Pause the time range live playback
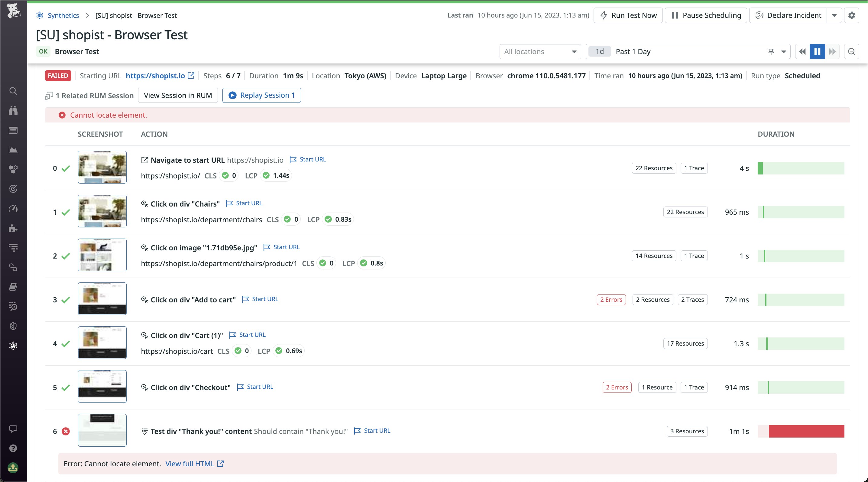The height and width of the screenshot is (482, 868). 817,52
